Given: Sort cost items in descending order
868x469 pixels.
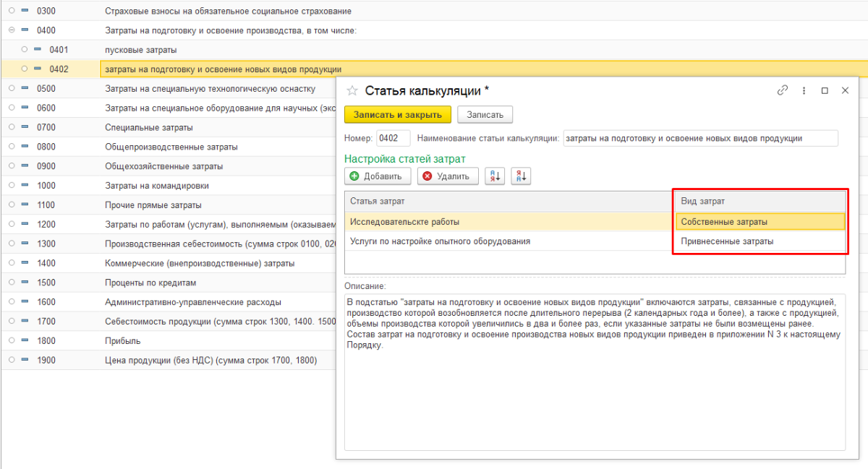Looking at the screenshot, I should pos(521,176).
